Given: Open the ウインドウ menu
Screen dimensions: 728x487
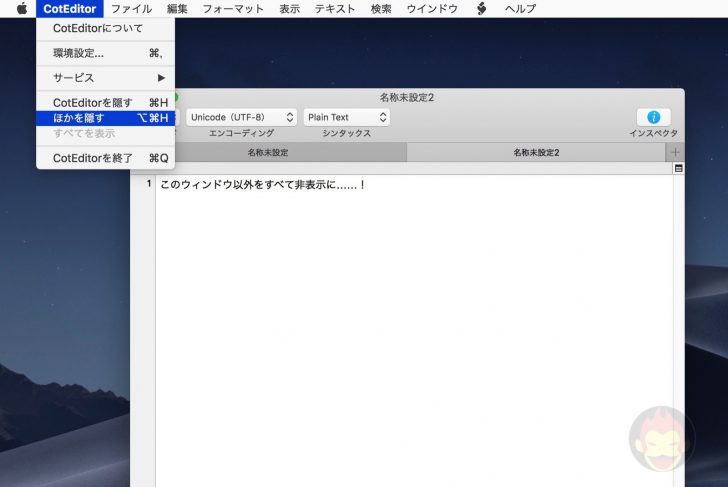Looking at the screenshot, I should pyautogui.click(x=432, y=8).
